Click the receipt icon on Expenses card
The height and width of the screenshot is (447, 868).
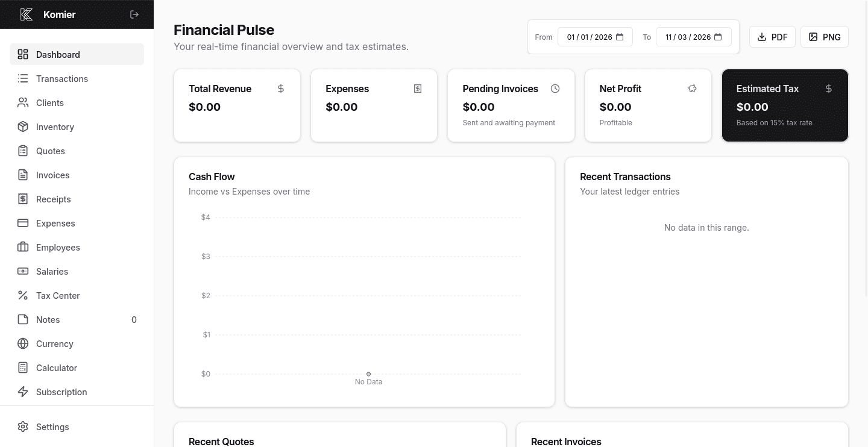(x=418, y=89)
